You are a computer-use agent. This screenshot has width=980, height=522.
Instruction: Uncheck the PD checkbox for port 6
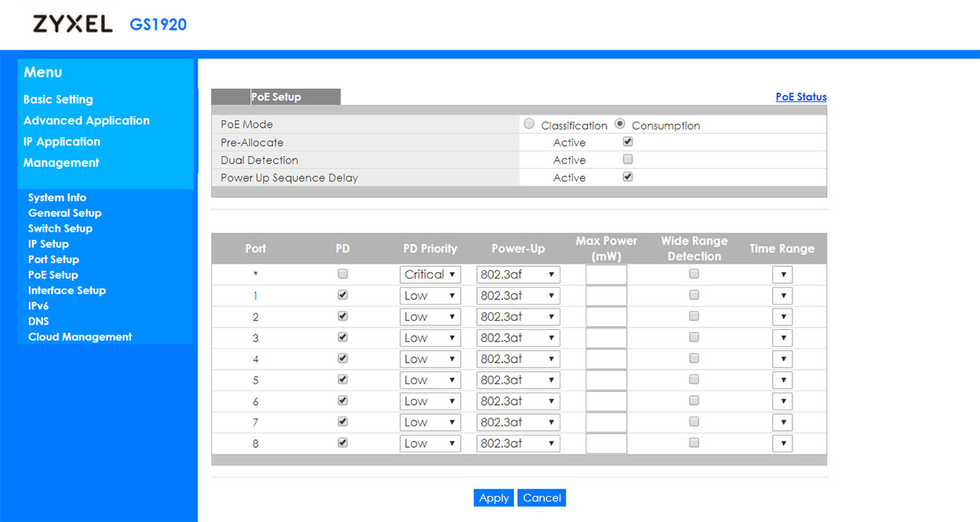click(342, 400)
